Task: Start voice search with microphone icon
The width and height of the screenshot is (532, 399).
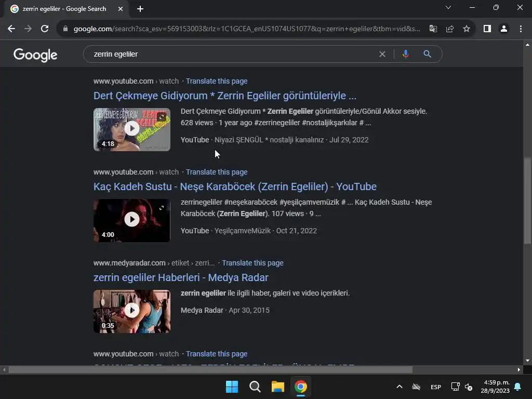Action: pos(405,54)
